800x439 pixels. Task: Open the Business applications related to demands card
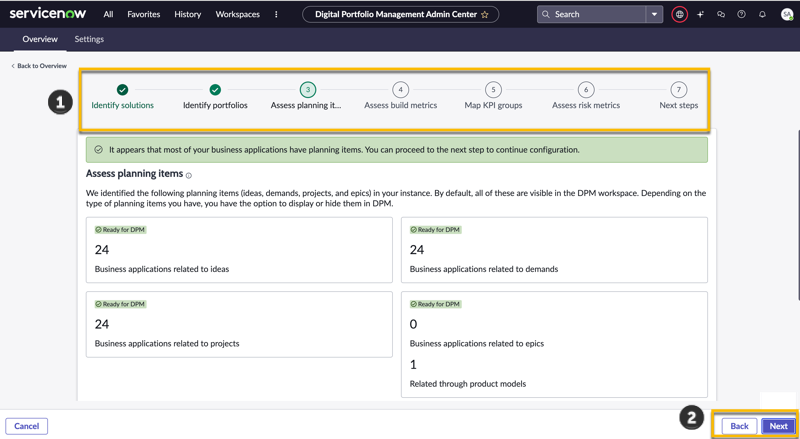(554, 250)
